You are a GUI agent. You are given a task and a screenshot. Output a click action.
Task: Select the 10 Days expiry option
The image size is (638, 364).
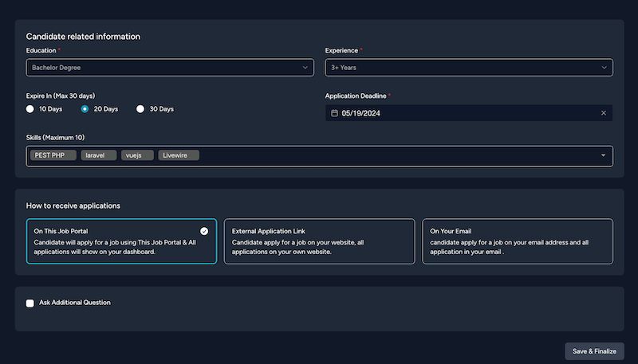coord(30,109)
